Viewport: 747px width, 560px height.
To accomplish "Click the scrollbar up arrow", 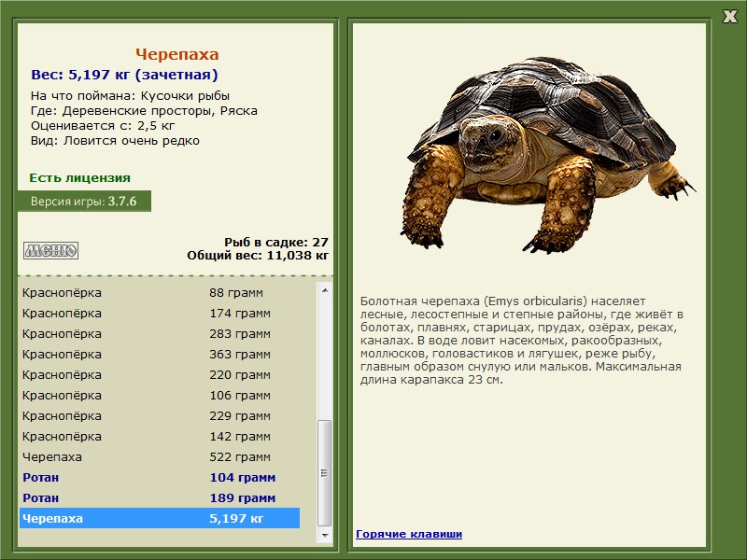I will (325, 290).
